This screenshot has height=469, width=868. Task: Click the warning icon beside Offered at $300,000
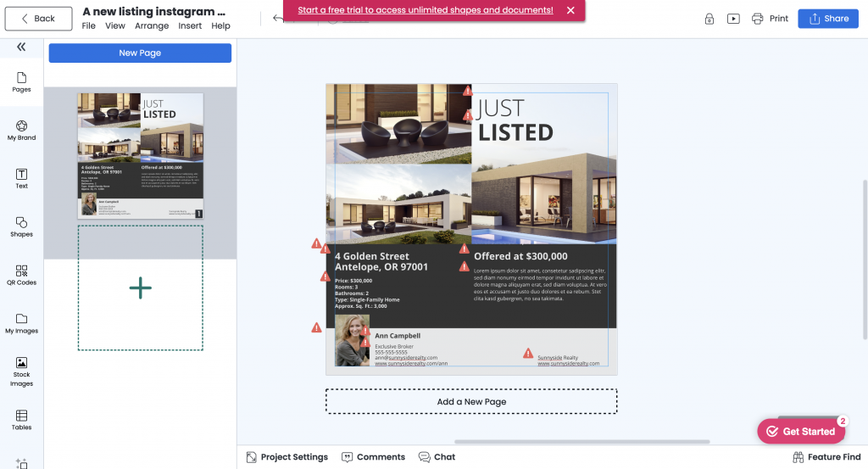click(x=464, y=249)
